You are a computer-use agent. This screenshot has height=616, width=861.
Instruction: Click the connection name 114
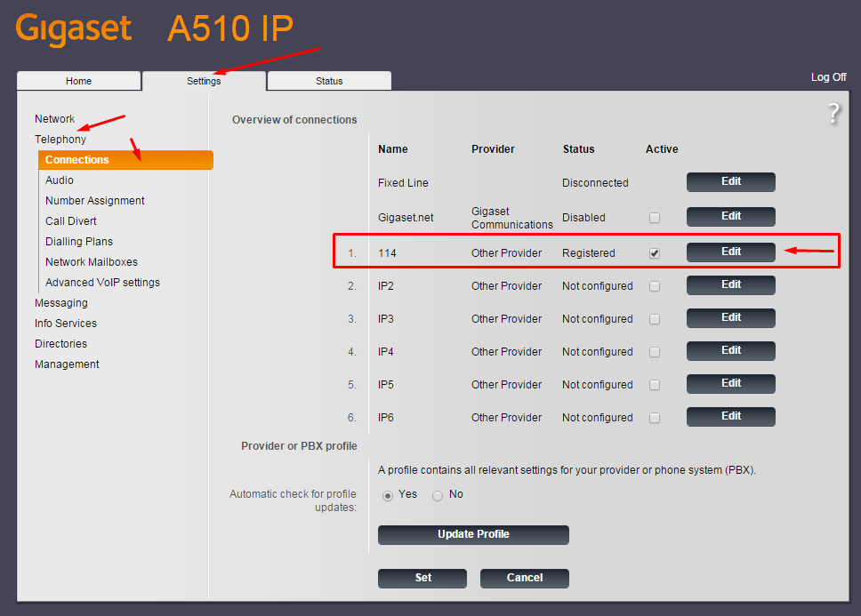tap(387, 252)
